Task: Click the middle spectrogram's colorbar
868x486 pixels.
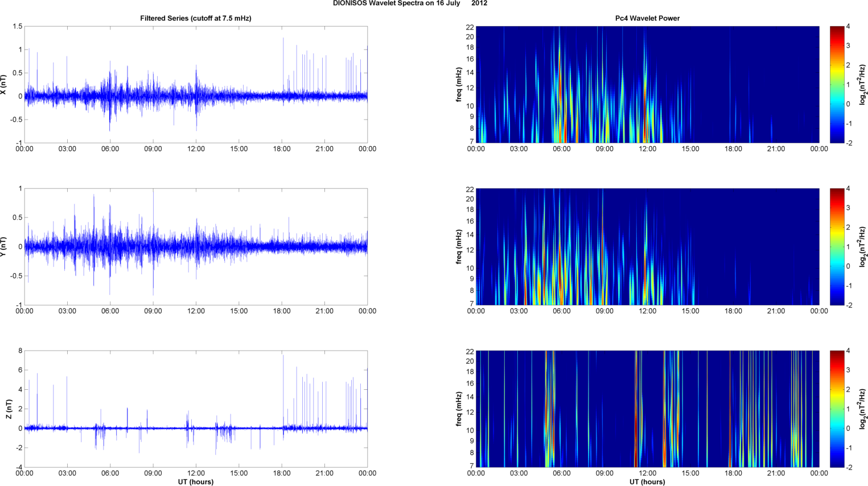Action: click(x=837, y=246)
